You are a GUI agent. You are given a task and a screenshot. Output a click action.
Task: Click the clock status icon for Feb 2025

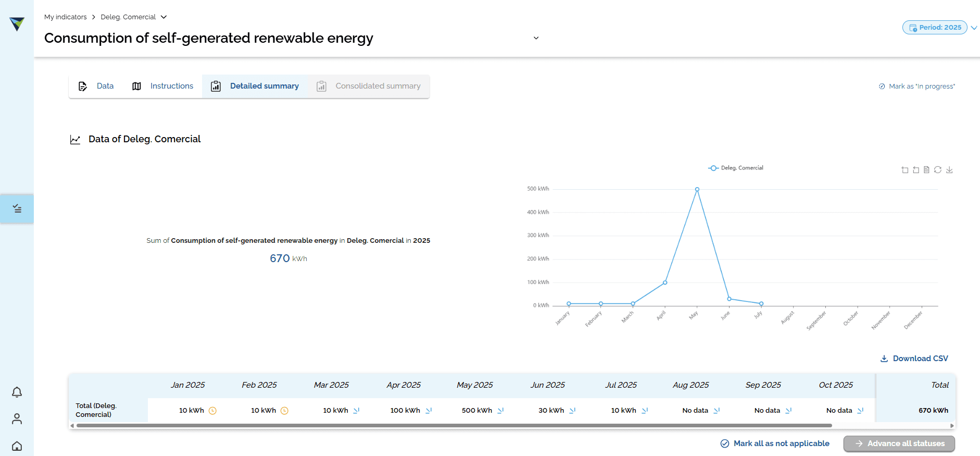click(x=284, y=411)
